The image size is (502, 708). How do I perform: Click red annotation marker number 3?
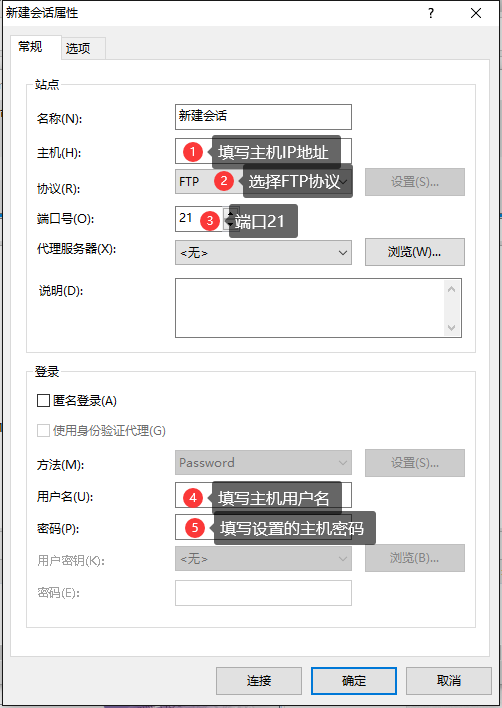pyautogui.click(x=210, y=221)
